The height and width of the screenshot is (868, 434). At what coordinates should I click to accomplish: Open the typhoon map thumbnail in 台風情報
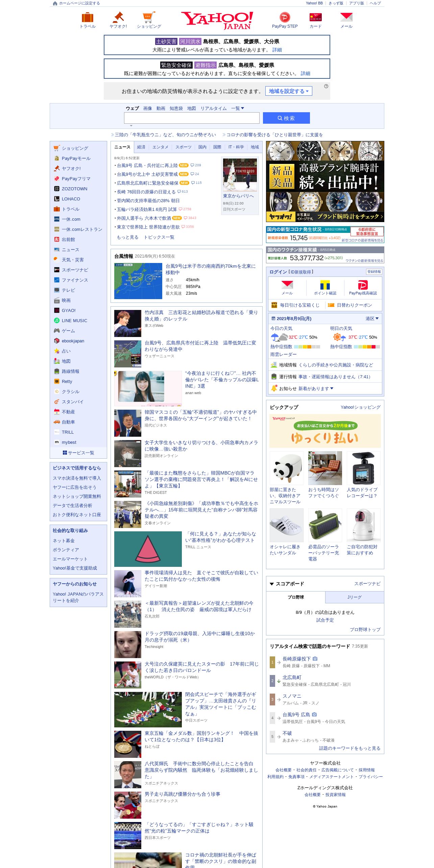point(138,281)
